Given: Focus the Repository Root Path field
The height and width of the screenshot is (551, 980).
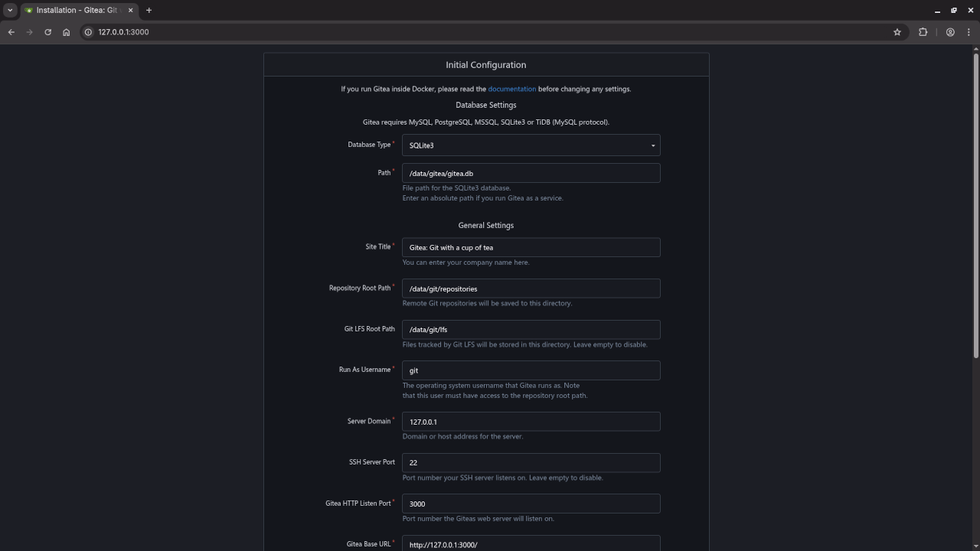Looking at the screenshot, I should (531, 289).
